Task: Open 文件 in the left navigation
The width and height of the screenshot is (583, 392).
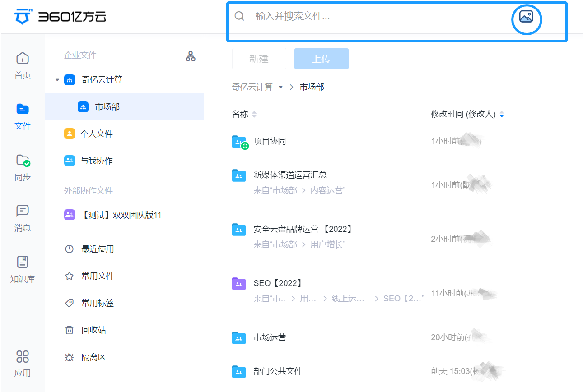Action: pos(22,117)
